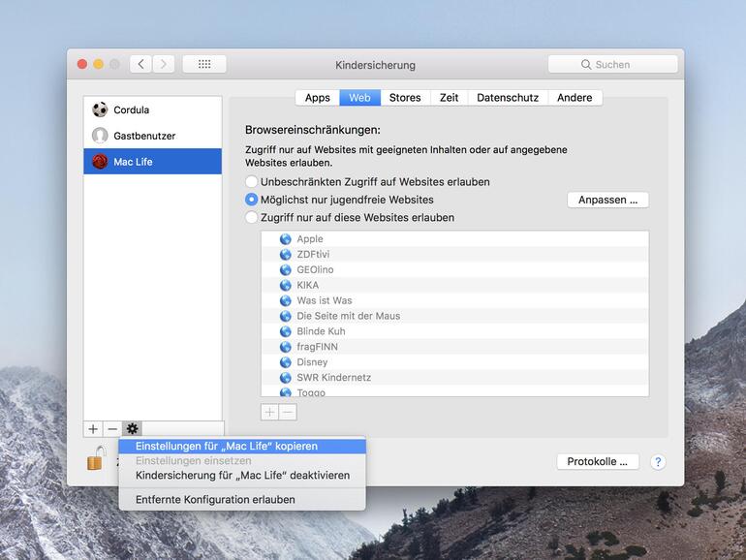746x560 pixels.
Task: Add a website with the list plus button
Action: click(x=269, y=412)
